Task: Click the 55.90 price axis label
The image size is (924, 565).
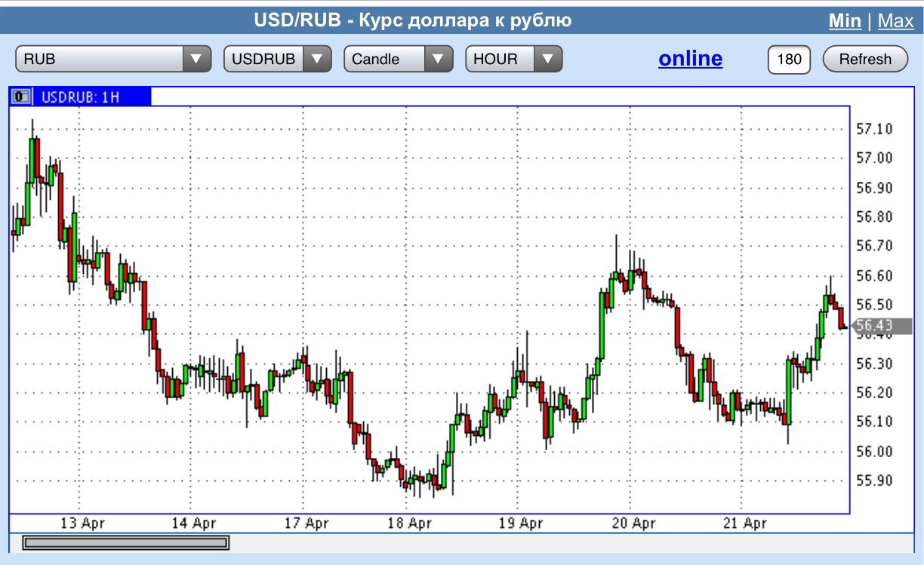Action: coord(874,481)
